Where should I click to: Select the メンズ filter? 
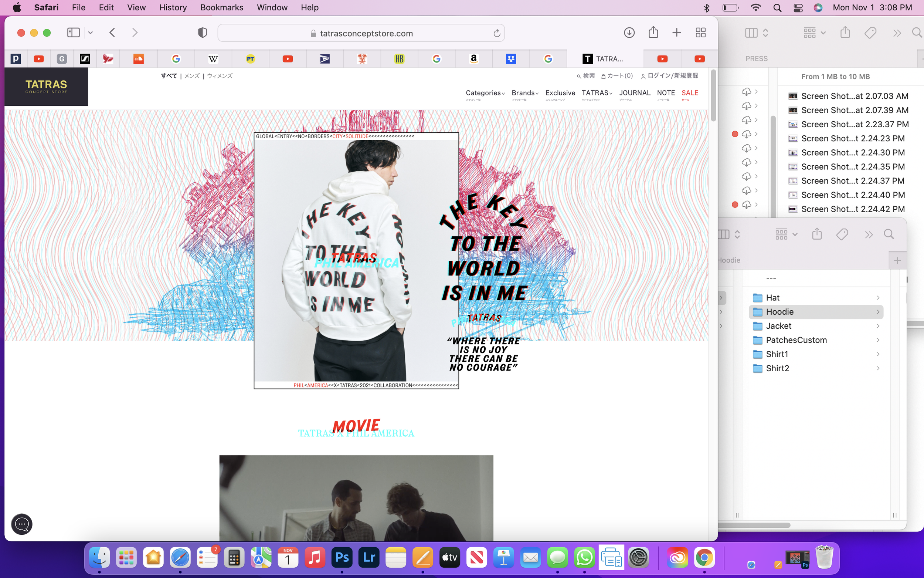coord(192,76)
